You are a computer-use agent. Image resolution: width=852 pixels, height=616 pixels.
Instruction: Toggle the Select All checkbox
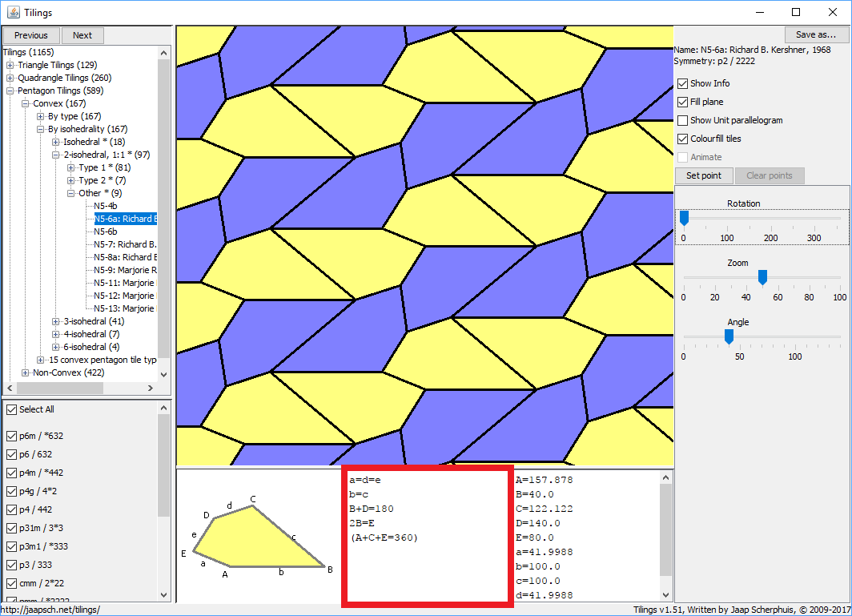click(x=11, y=410)
